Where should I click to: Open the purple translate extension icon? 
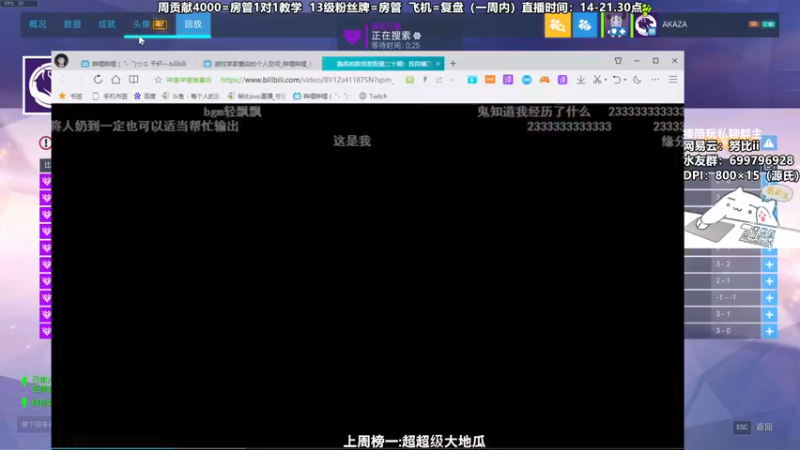[508, 80]
